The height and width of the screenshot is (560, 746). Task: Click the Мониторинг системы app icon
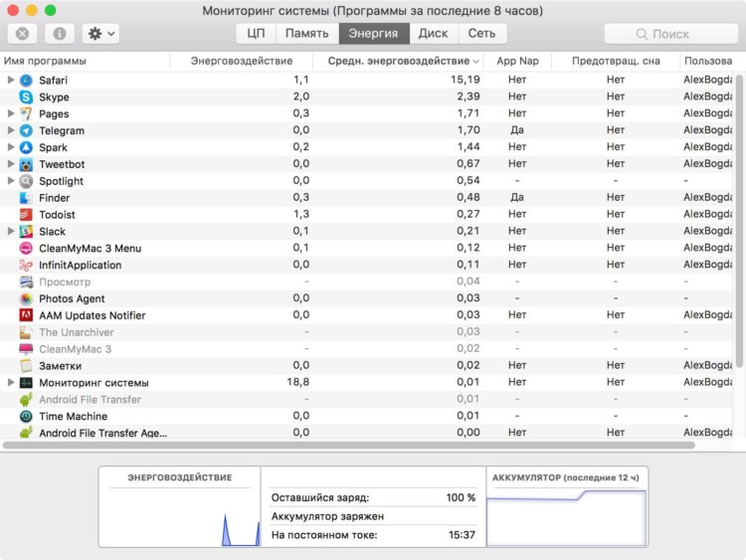click(26, 383)
